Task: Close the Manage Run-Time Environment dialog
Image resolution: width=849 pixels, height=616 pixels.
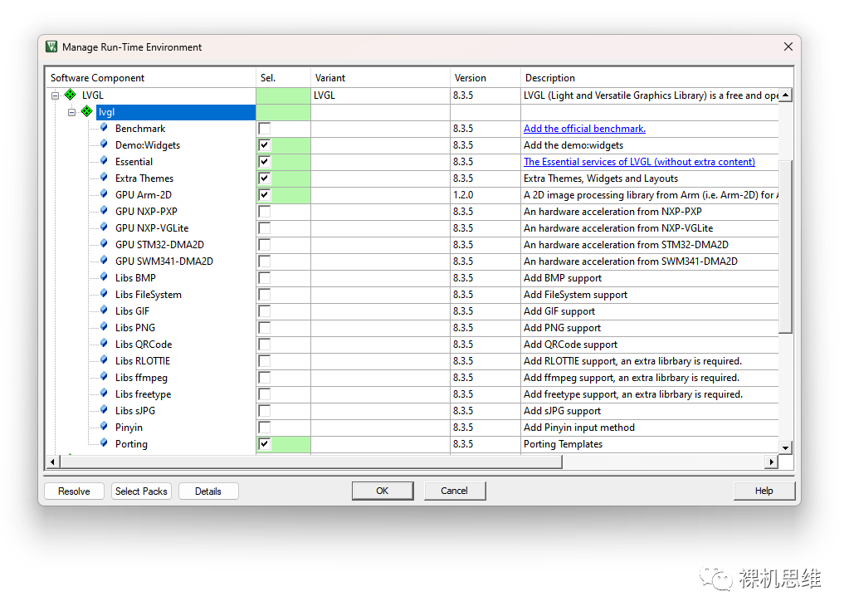Action: coord(788,46)
